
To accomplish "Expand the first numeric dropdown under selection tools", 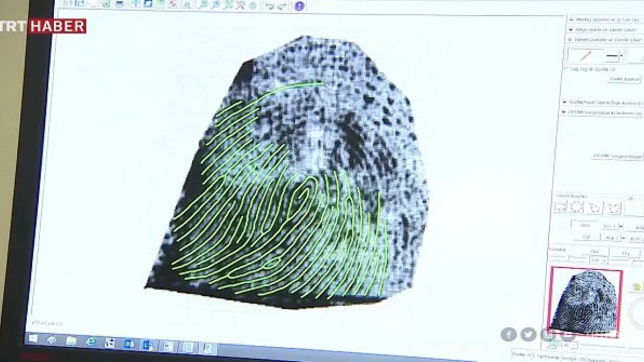I will (x=620, y=227).
